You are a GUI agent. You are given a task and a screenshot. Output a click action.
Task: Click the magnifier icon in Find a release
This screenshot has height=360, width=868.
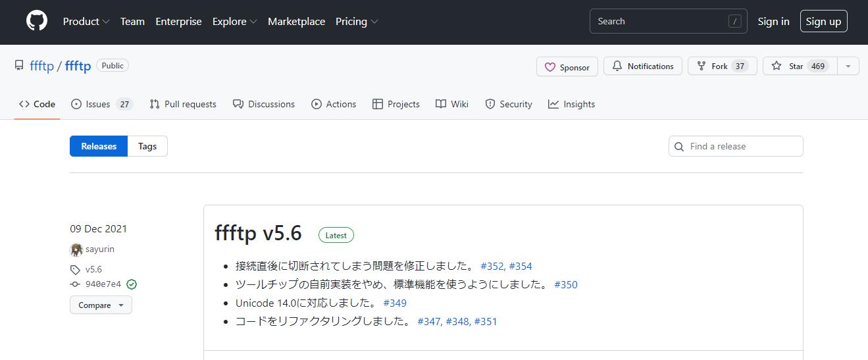tap(680, 147)
